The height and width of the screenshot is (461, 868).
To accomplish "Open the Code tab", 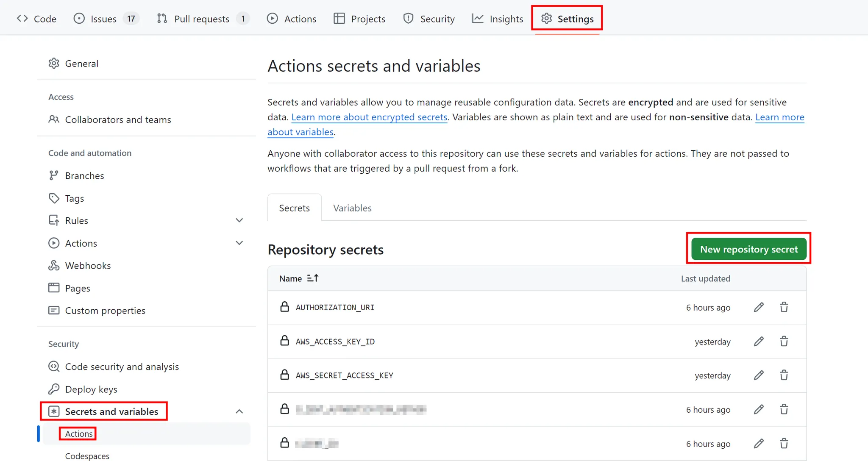I will 36,19.
